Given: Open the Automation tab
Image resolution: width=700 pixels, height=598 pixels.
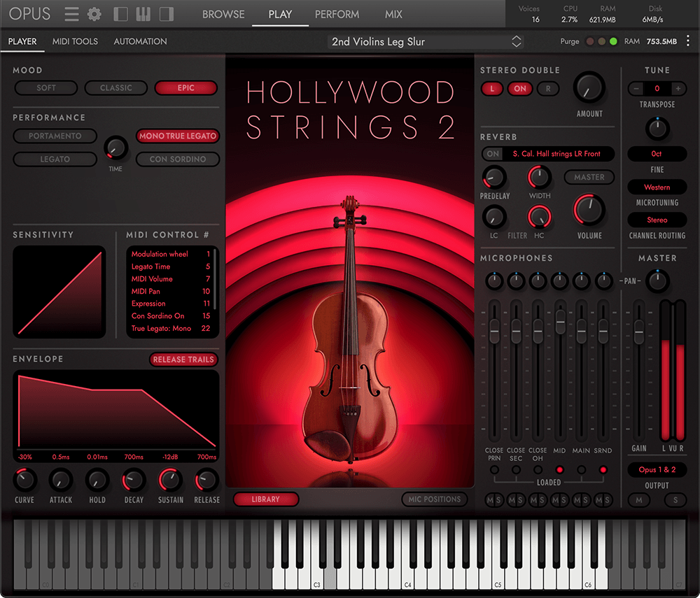Looking at the screenshot, I should tap(139, 41).
